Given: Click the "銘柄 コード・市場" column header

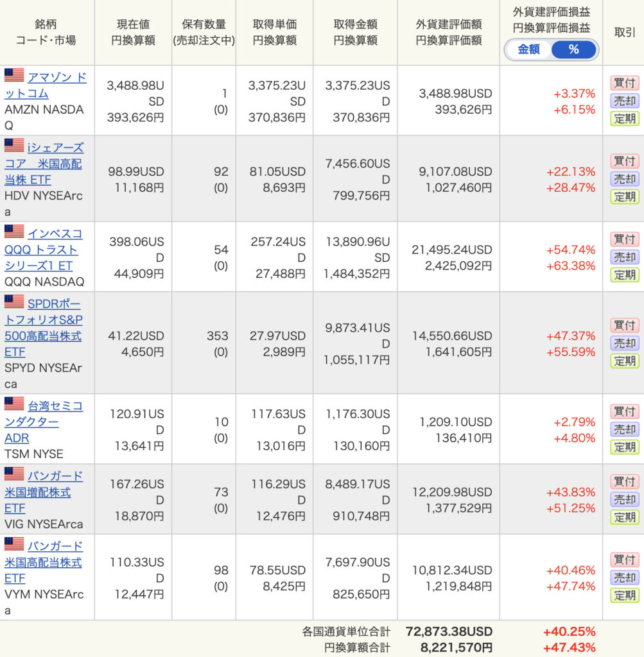Looking at the screenshot, I should pos(46,32).
